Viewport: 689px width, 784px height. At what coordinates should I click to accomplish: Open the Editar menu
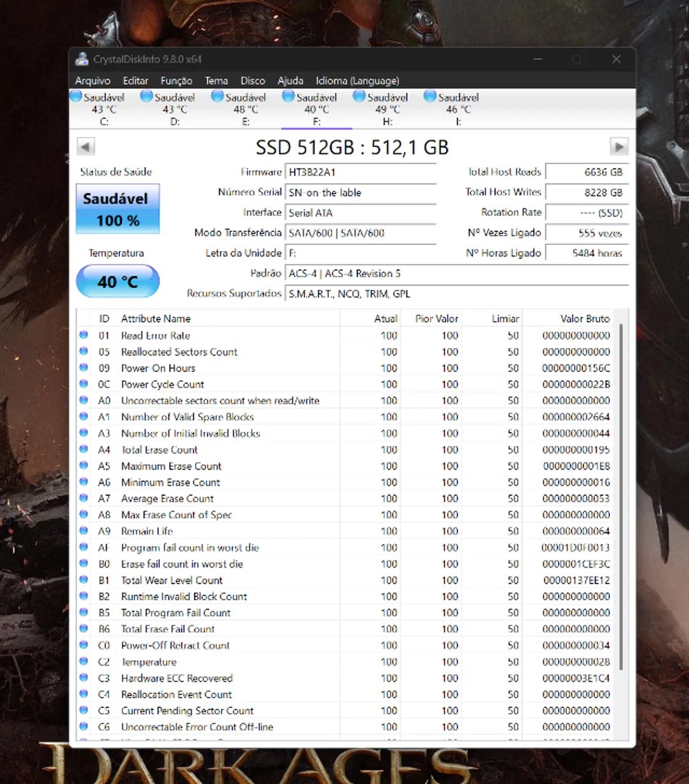click(135, 81)
